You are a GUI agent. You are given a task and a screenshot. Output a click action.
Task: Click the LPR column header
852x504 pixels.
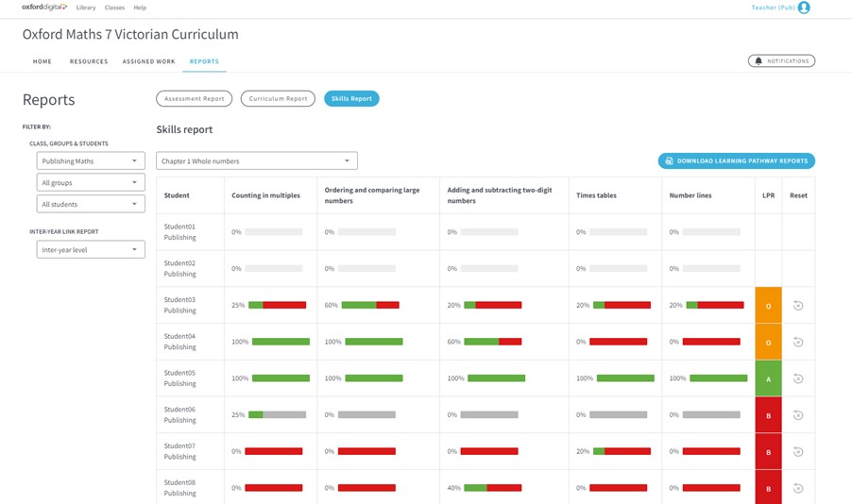click(768, 195)
